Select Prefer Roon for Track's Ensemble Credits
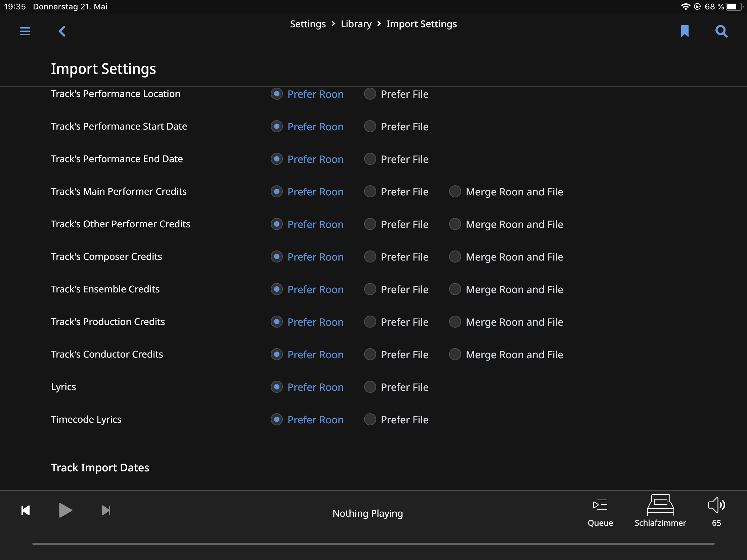Viewport: 747px width, 560px height. click(307, 289)
